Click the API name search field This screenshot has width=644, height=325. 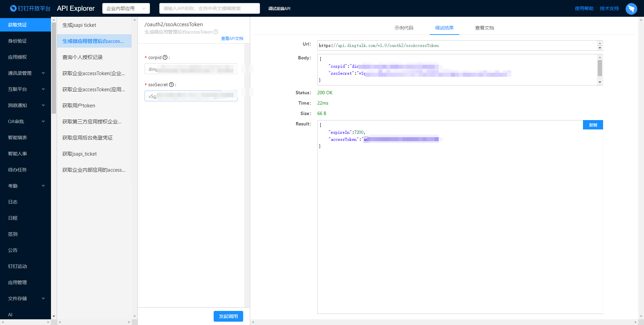click(209, 8)
